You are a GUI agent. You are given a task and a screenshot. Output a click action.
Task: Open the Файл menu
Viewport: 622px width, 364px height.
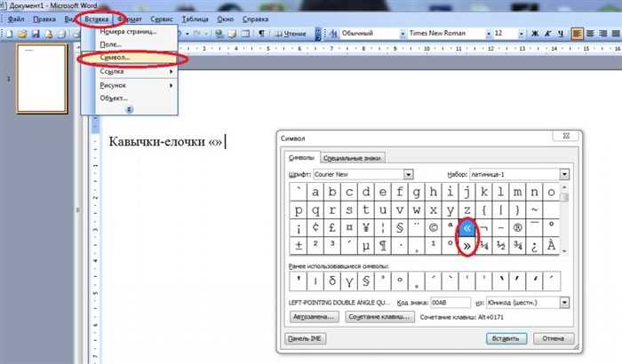(16, 19)
